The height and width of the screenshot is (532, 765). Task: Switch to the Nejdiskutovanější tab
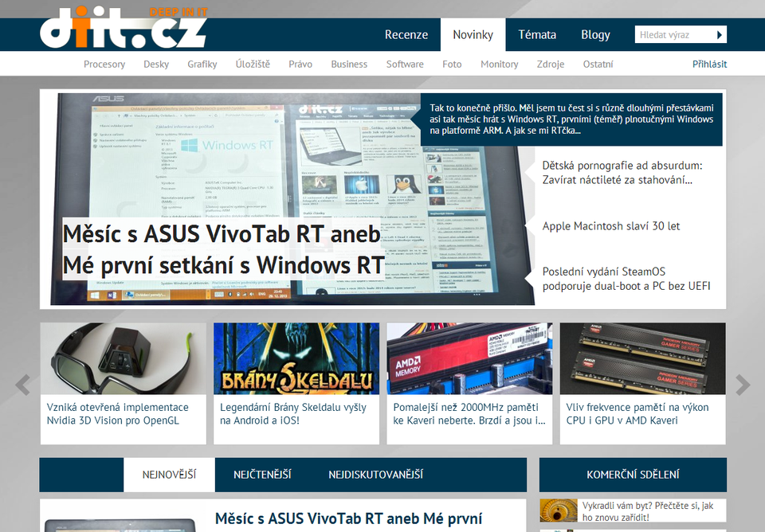coord(375,475)
